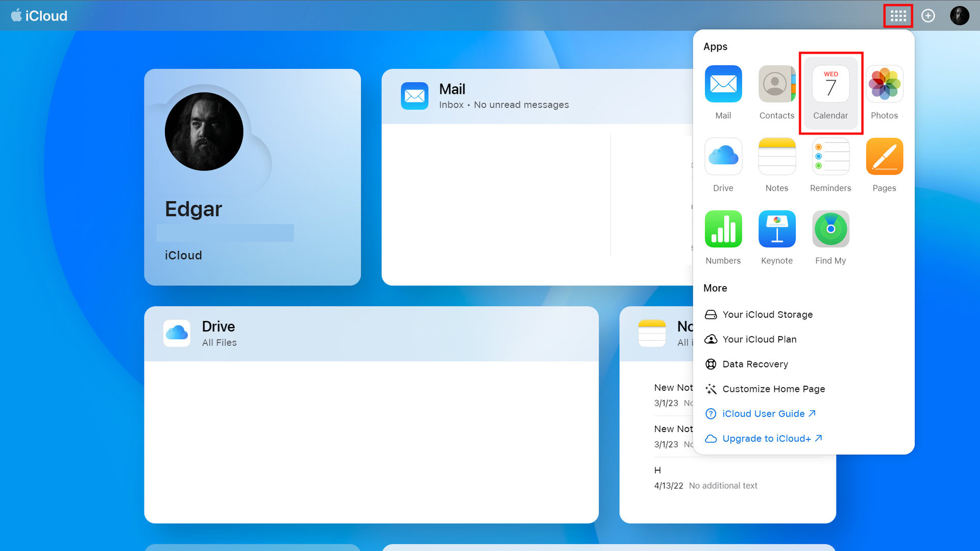This screenshot has height=551, width=980.
Task: Click the plus add button in header
Action: click(928, 16)
